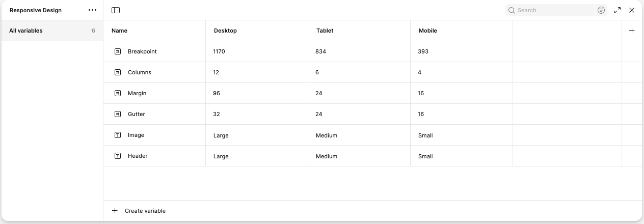Expand the variables window to full size
This screenshot has height=224, width=644.
pyautogui.click(x=618, y=10)
